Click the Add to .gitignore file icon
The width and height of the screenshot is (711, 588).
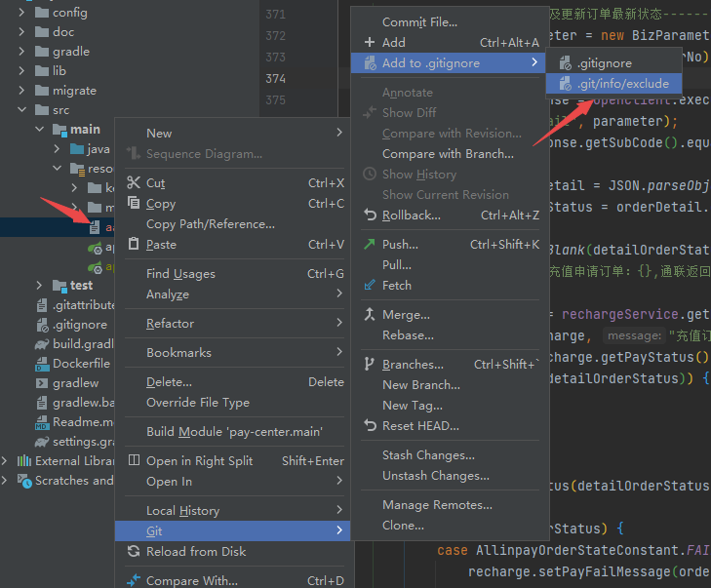click(x=370, y=63)
